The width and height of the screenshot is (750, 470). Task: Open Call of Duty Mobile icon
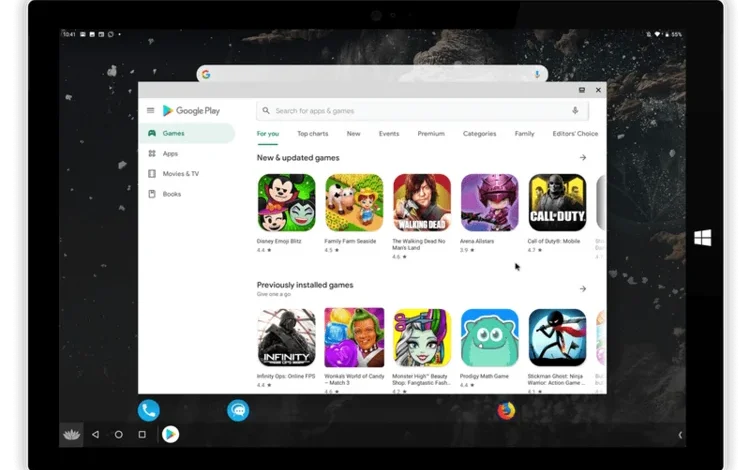(x=557, y=203)
